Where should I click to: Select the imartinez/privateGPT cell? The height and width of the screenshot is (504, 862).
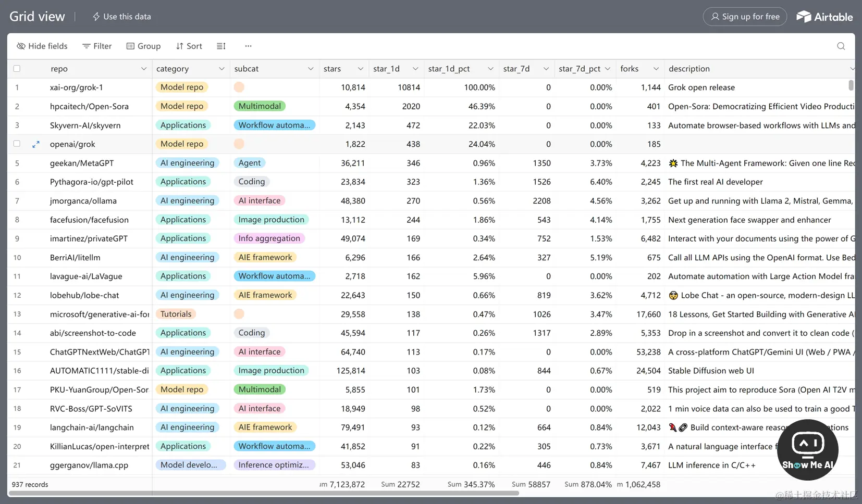pos(80,238)
